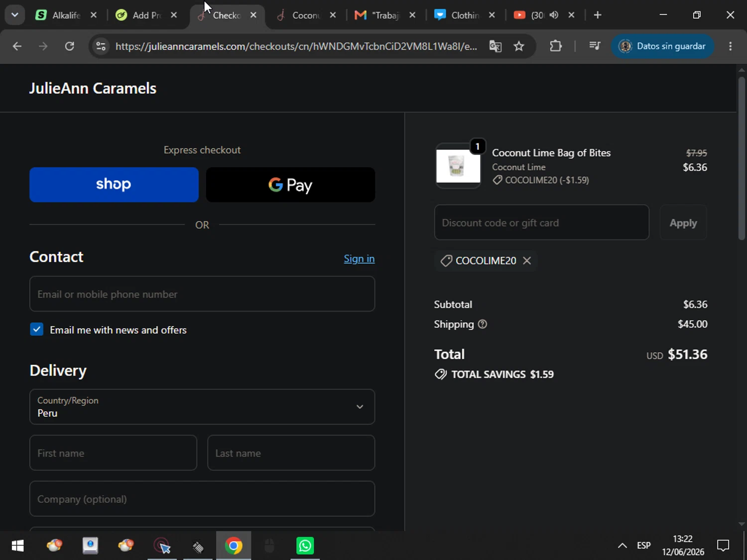
Task: Click the TOTAL SAVINGS $1.59 text
Action: [502, 374]
